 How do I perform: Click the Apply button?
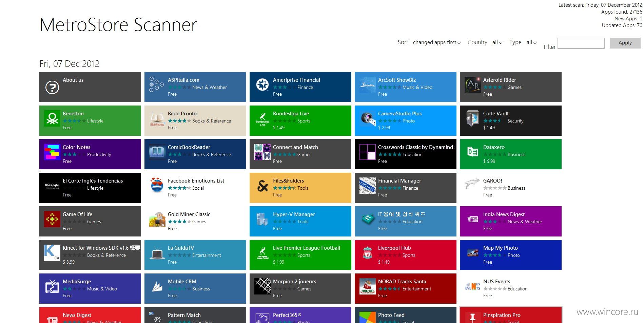click(x=625, y=43)
